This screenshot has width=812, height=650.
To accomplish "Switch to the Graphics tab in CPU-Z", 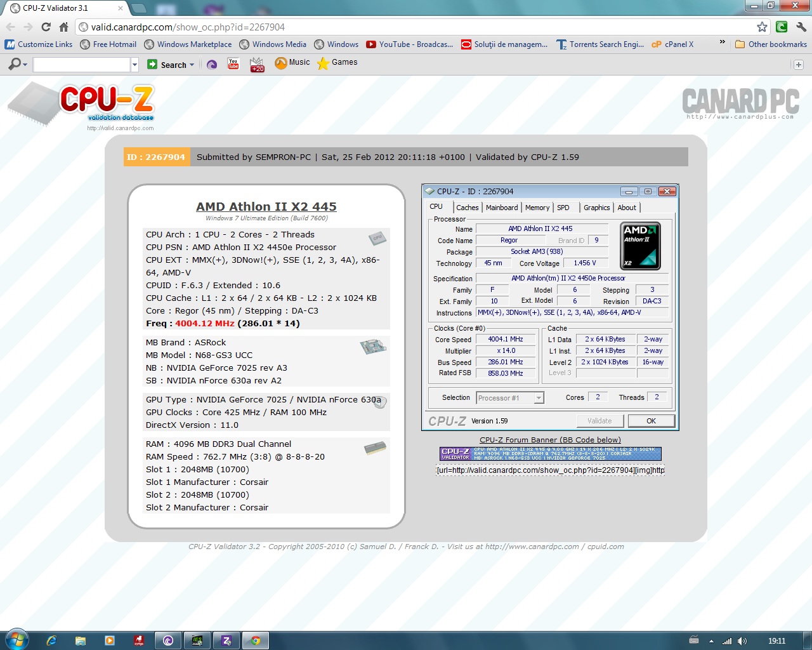I will [x=597, y=208].
